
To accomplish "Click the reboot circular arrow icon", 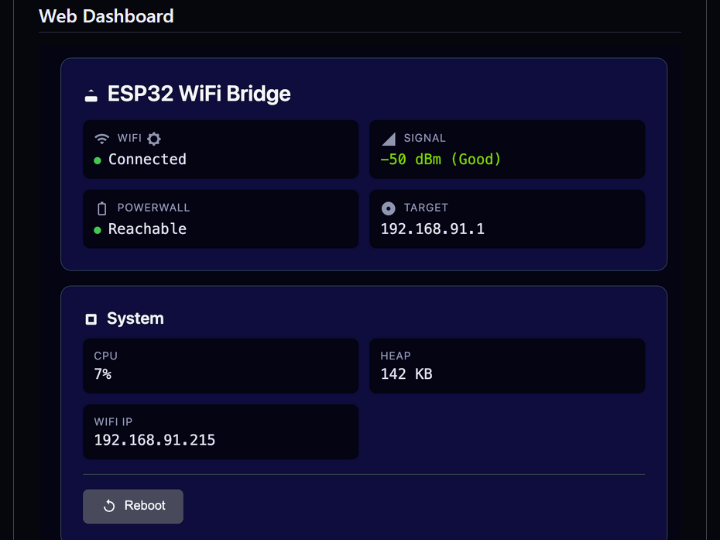I will [x=110, y=506].
